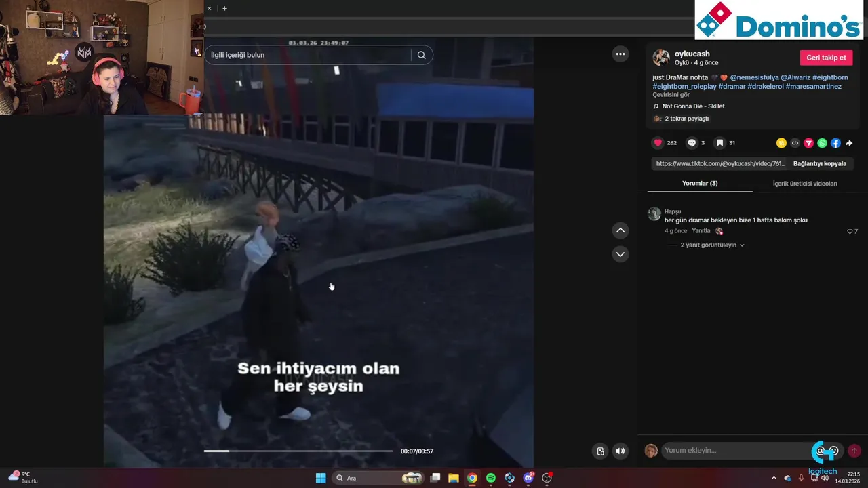
Task: Mute the video with speaker icon
Action: click(x=620, y=451)
